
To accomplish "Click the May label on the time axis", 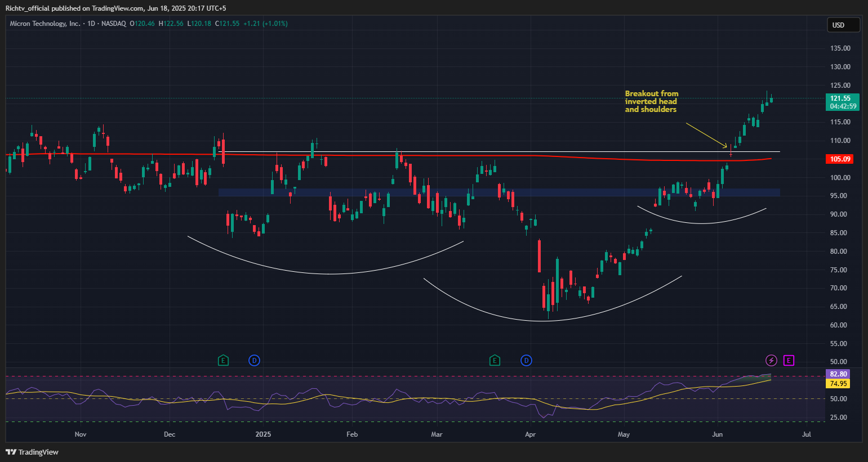I will 624,434.
